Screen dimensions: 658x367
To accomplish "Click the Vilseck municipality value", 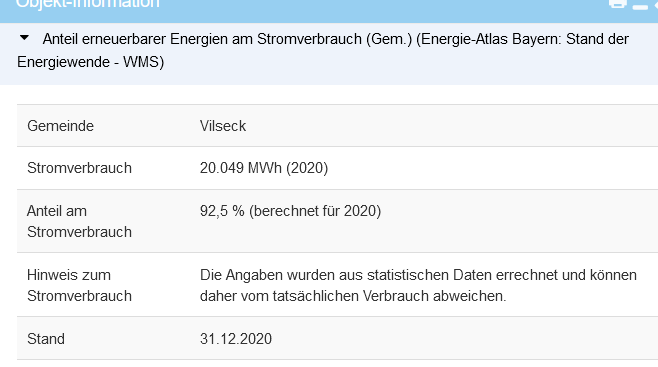I will (x=223, y=126).
